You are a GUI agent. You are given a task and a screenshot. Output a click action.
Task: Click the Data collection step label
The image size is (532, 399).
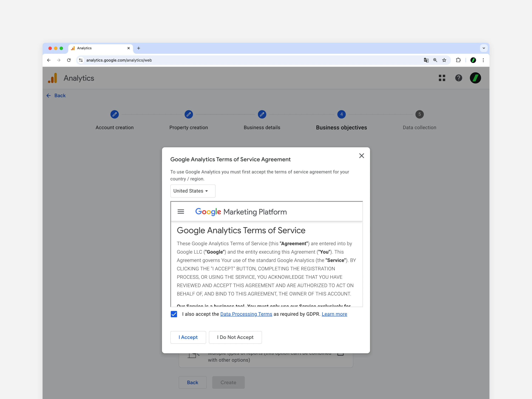(x=419, y=128)
